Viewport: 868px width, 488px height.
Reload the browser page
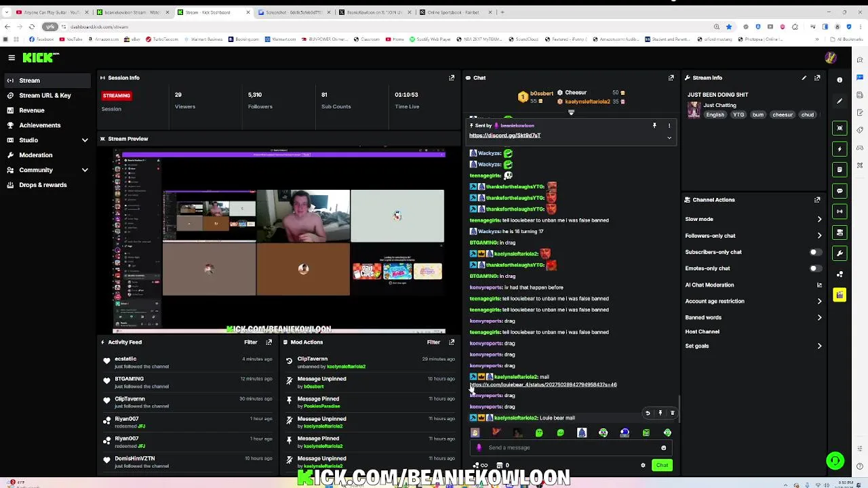pos(31,26)
